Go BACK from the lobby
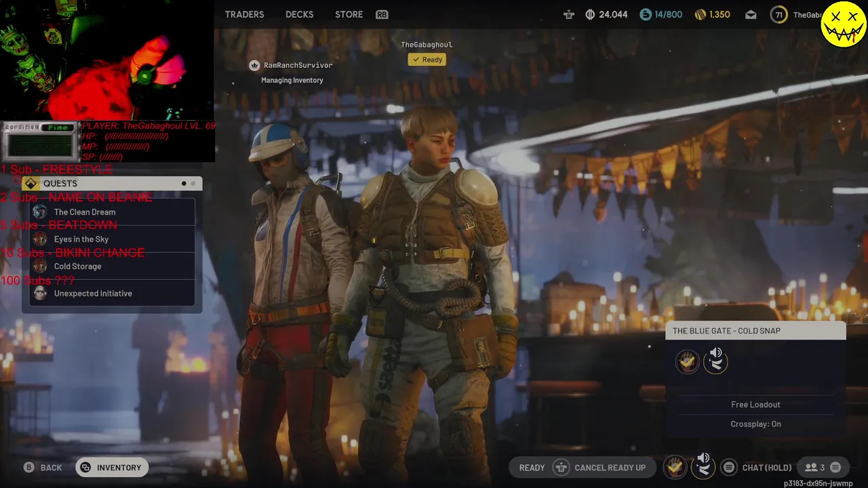The width and height of the screenshot is (868, 488). pyautogui.click(x=51, y=468)
